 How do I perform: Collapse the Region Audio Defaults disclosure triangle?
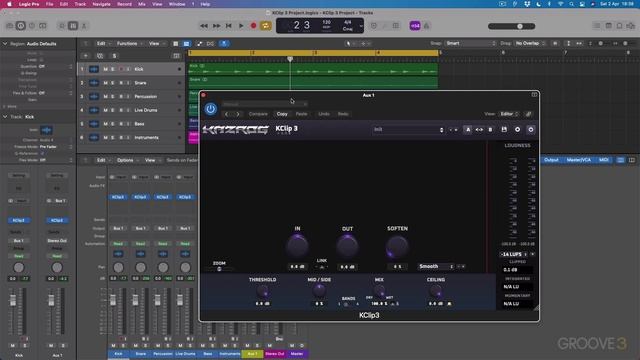[x=5, y=44]
